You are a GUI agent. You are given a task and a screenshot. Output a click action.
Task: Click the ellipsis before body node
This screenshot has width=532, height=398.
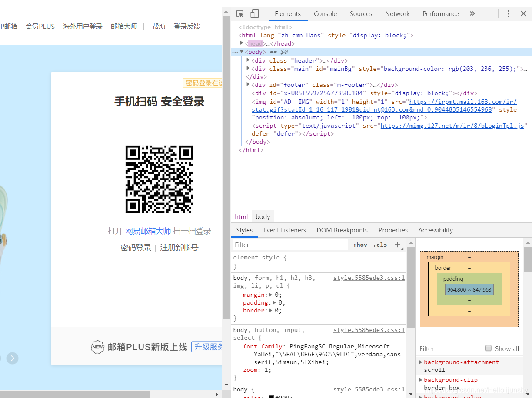pyautogui.click(x=235, y=52)
